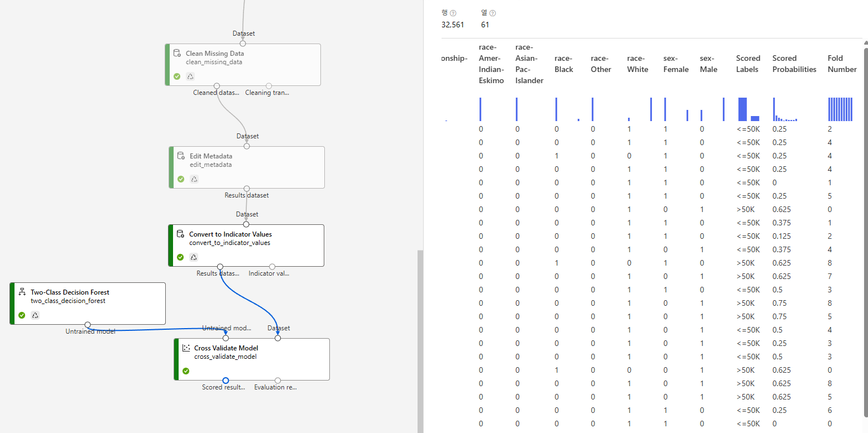Click the info icon next to 열
Image resolution: width=868 pixels, height=433 pixels.
coord(493,13)
